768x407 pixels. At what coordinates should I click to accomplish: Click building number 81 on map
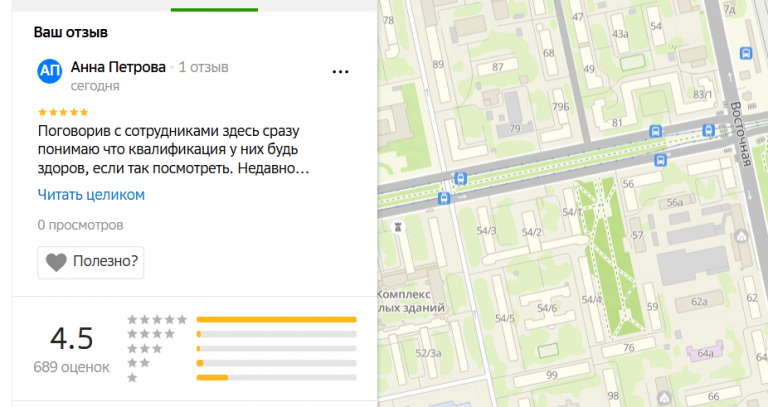click(617, 123)
